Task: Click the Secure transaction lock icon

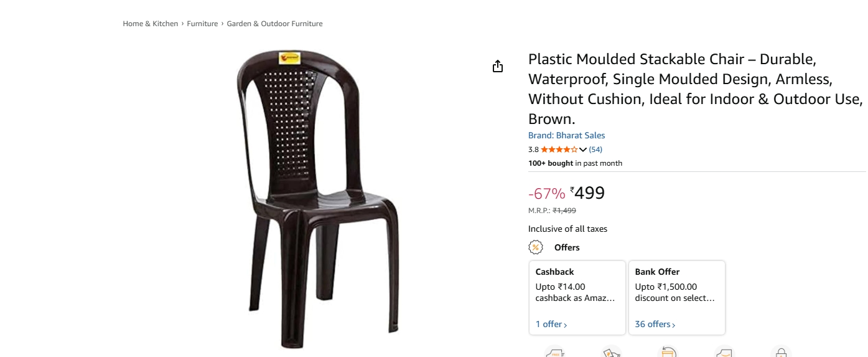Action: coord(780,353)
